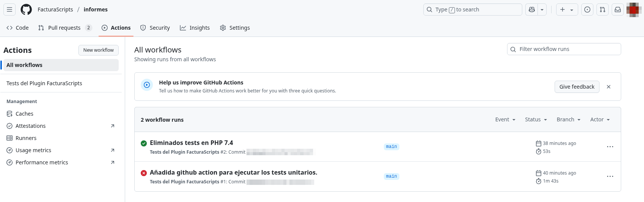Switch to the Insights tab
This screenshot has height=202, width=644.
coord(195,28)
